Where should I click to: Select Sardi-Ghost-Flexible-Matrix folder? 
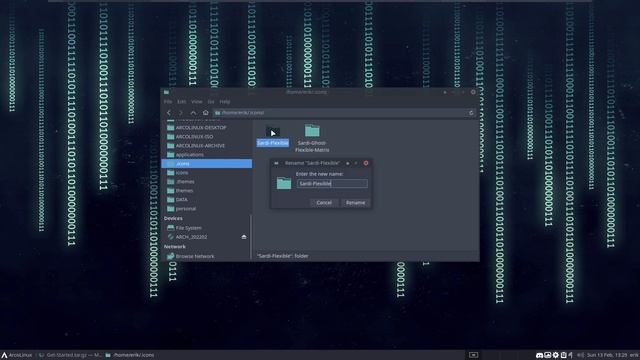tap(312, 138)
